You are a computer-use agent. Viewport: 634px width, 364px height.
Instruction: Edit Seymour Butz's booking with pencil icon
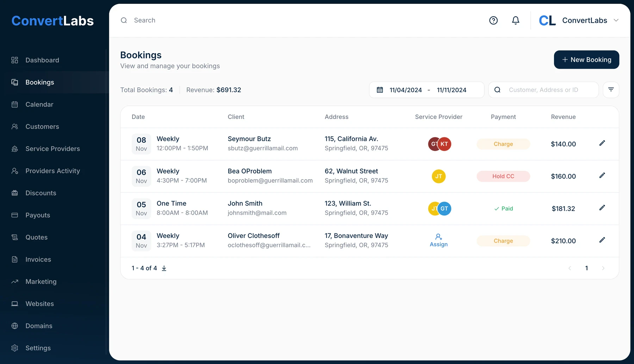click(x=602, y=143)
